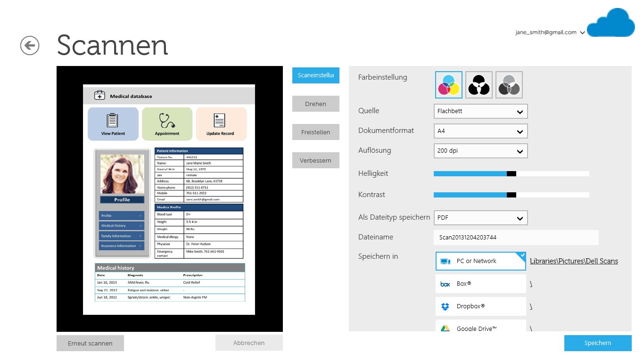The image size is (644, 362).
Task: Click the Google Drive logo icon
Action: click(x=445, y=329)
